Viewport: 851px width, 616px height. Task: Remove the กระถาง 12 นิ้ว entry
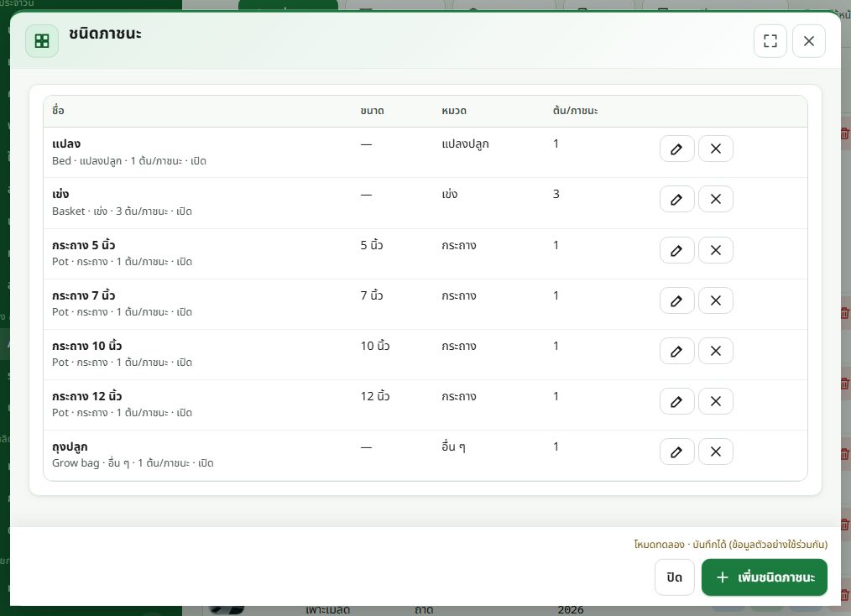(715, 402)
